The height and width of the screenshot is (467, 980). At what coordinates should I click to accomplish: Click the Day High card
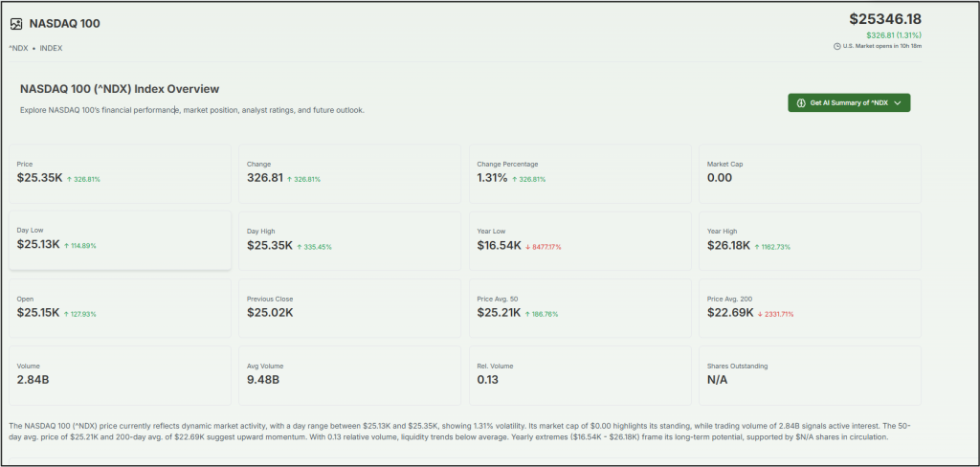pos(349,240)
